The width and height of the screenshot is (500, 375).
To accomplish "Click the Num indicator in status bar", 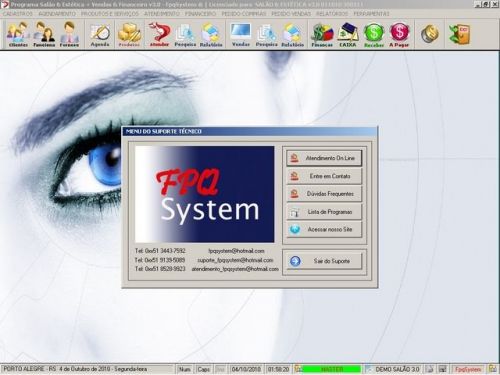I will pyautogui.click(x=185, y=369).
